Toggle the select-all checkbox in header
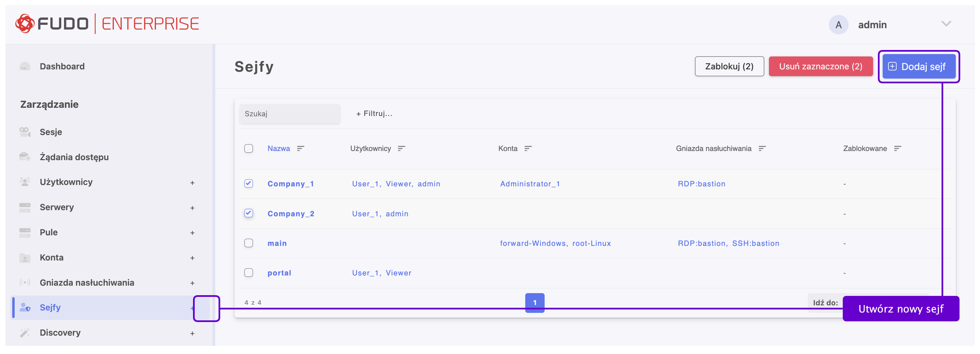The height and width of the screenshot is (354, 980). [x=248, y=148]
